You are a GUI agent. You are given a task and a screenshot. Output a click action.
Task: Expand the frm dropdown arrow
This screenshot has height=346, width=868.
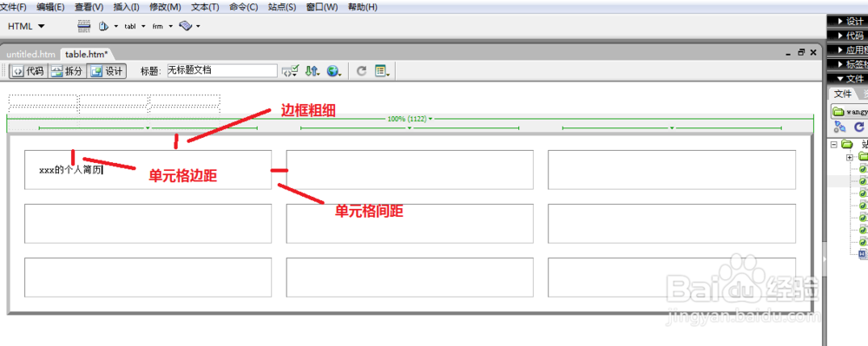click(170, 26)
